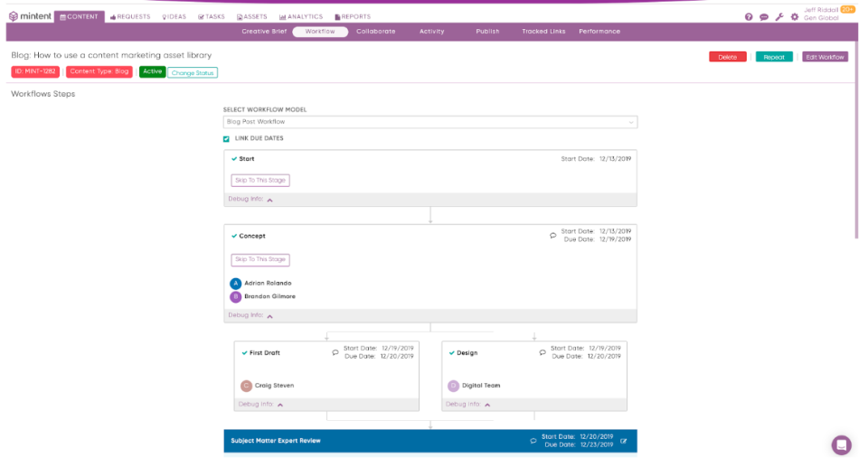Click Adrian Rolando's avatar
Viewport: 868px width, 467px height.
[235, 284]
